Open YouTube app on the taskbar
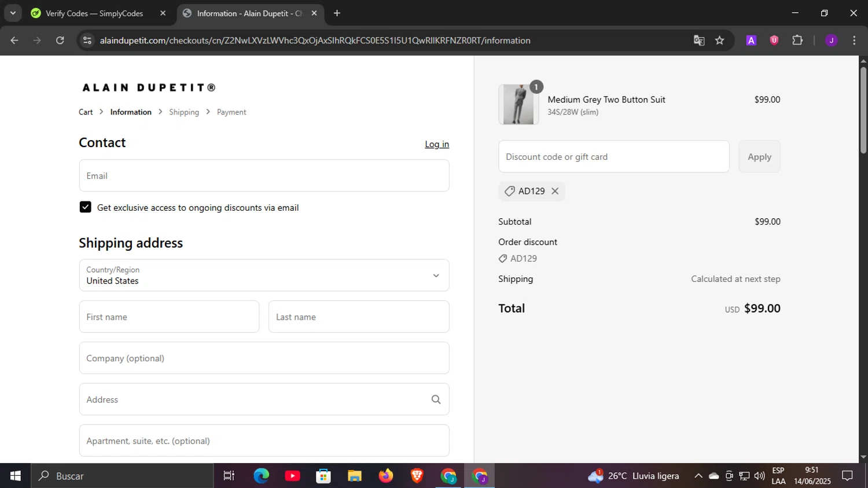This screenshot has height=488, width=868. (293, 476)
